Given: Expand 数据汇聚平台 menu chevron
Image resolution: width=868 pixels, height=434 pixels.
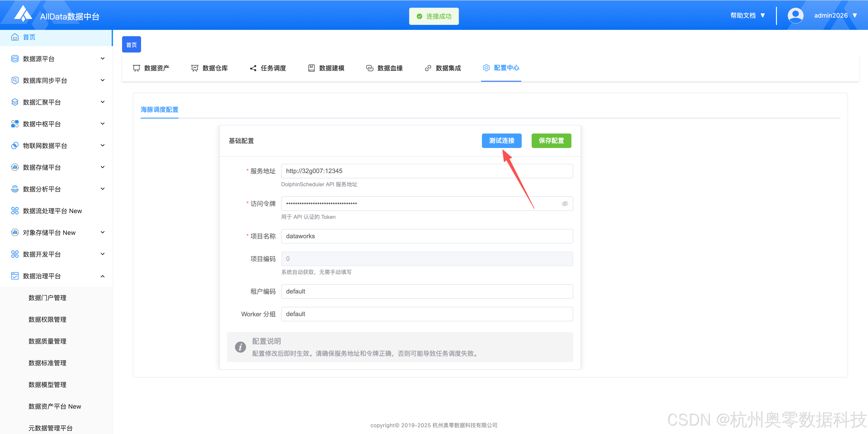Looking at the screenshot, I should [x=103, y=102].
